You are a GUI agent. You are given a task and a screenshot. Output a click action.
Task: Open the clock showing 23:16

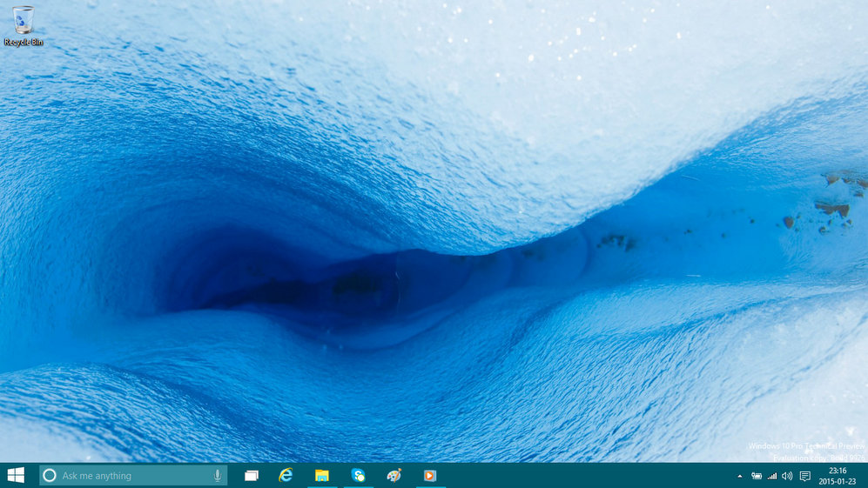click(x=838, y=476)
